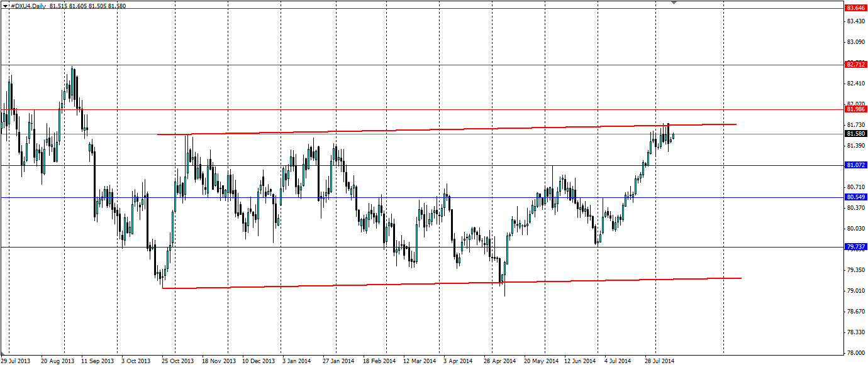Select the 82.712 red price label
Screen dimensions: 868x365
pyautogui.click(x=855, y=64)
